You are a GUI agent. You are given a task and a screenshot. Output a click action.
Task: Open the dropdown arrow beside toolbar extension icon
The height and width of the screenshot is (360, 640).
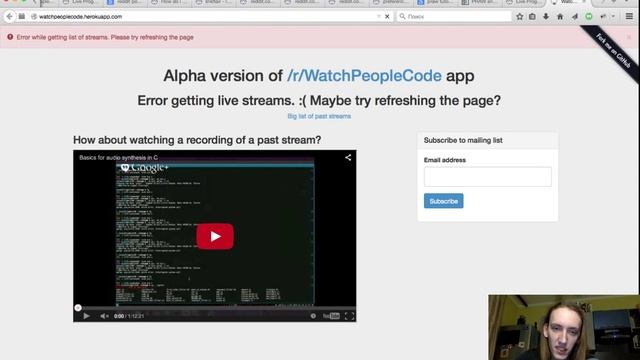pos(613,16)
